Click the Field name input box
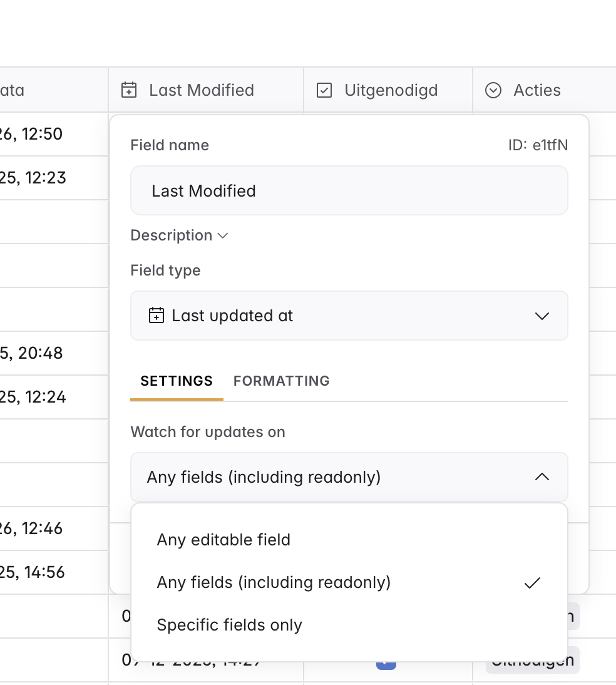 point(349,190)
